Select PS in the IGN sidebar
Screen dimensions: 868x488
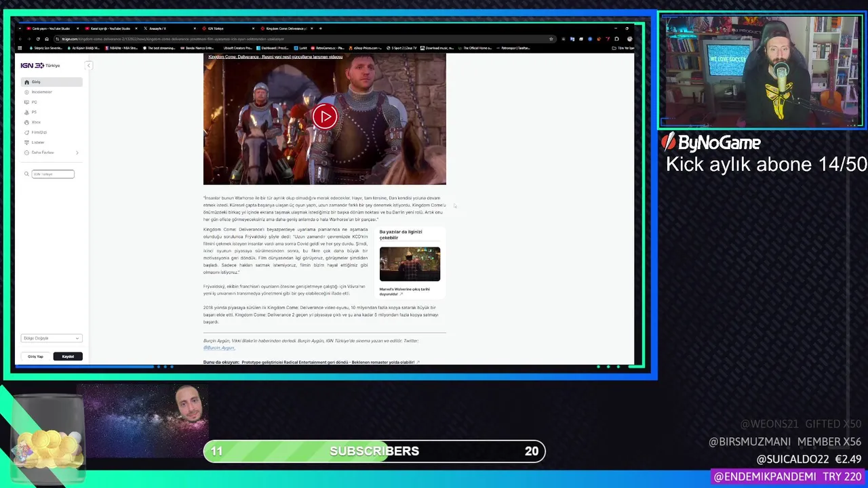pyautogui.click(x=34, y=113)
